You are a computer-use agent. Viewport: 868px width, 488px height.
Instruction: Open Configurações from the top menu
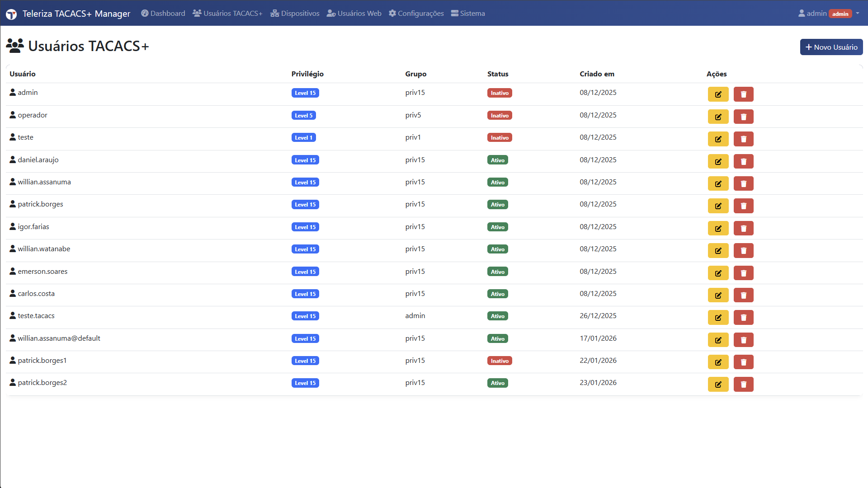click(x=416, y=14)
